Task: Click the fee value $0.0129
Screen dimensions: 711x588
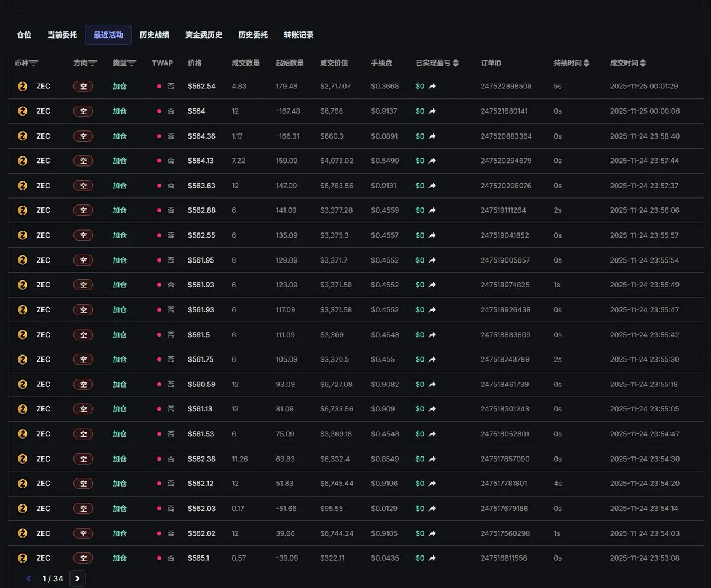Action: (385, 509)
